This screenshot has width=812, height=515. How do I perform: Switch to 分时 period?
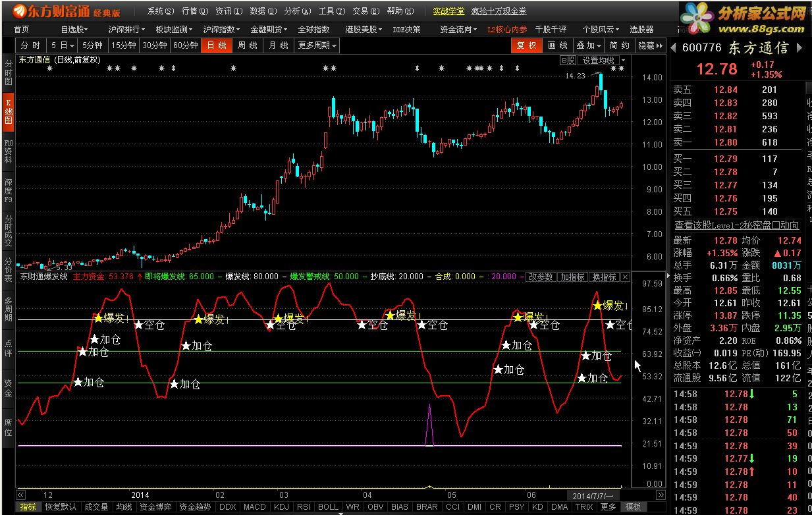tap(30, 45)
